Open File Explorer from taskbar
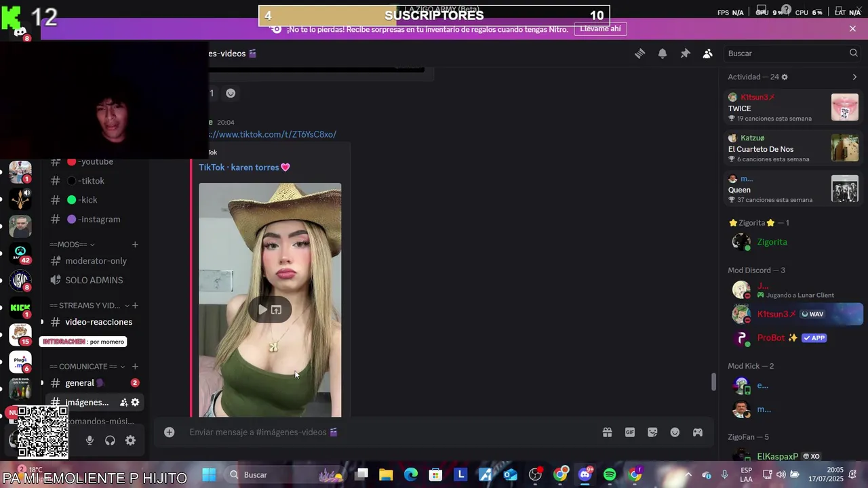 click(386, 474)
